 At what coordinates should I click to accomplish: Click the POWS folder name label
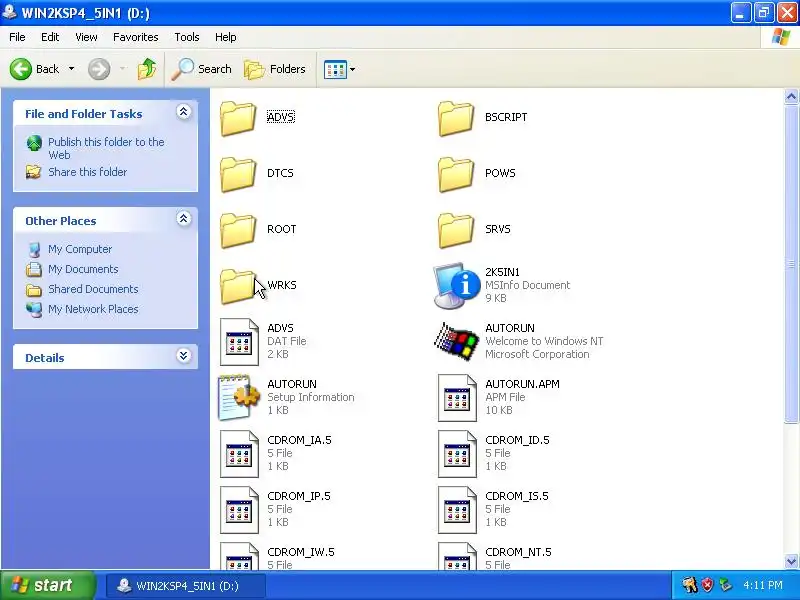[501, 173]
